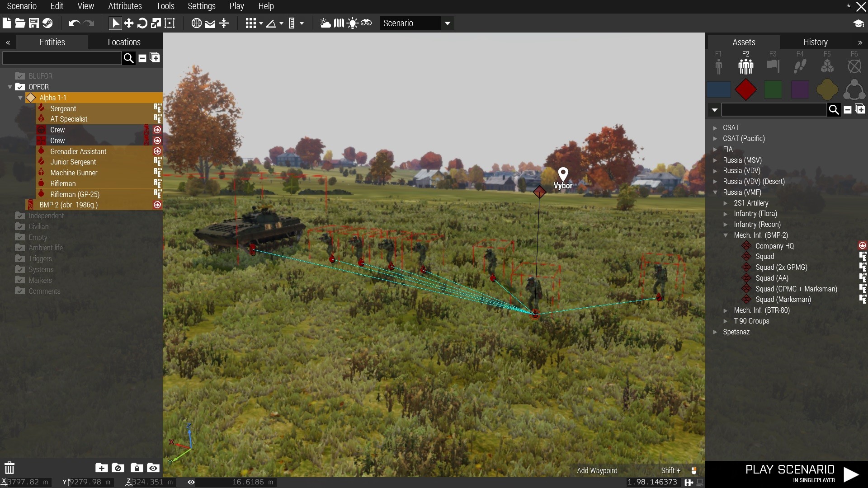This screenshot has height=488, width=868.
Task: Toggle the Markers layer checkbox
Action: (x=20, y=280)
